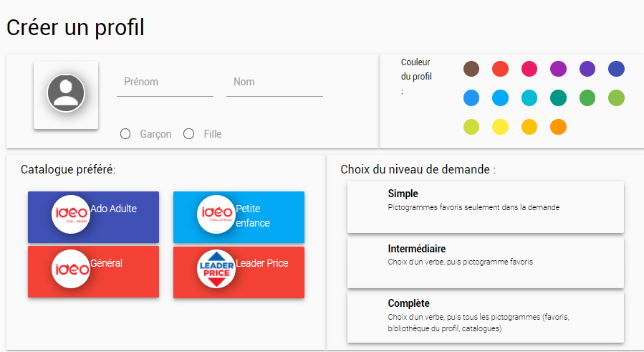Click the Ideo Petite enfance logo
The image size is (644, 352).
point(216,214)
